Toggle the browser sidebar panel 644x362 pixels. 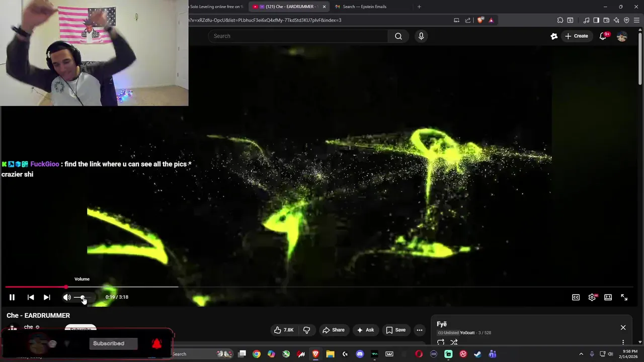coord(596,20)
